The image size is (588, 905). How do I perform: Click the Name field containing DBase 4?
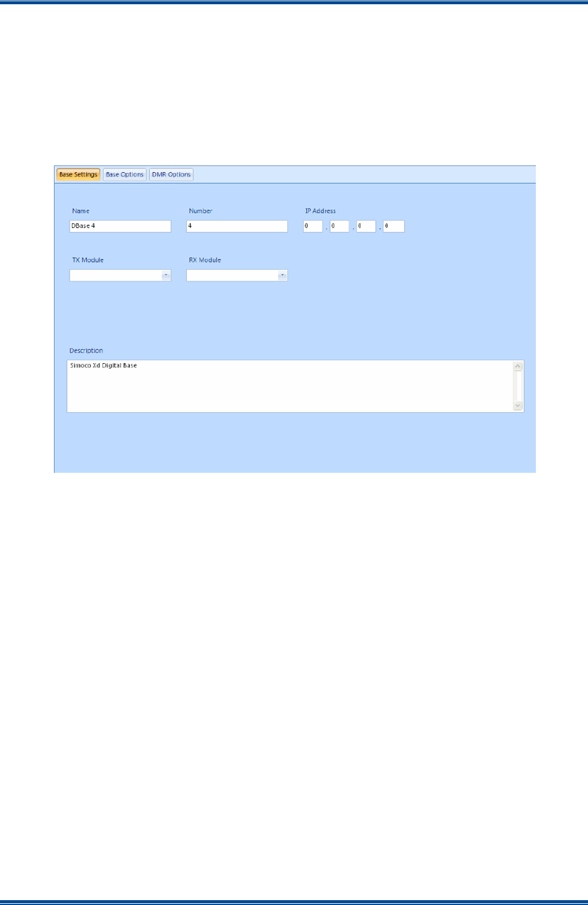click(121, 226)
